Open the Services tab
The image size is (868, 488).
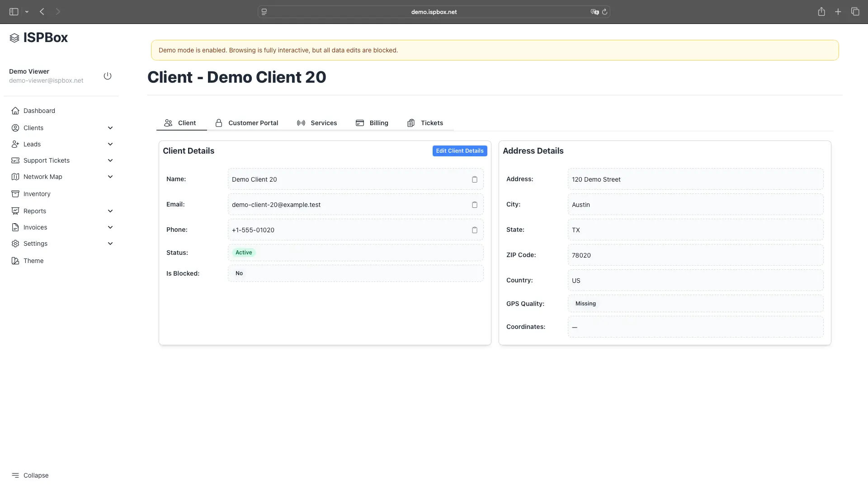point(317,123)
